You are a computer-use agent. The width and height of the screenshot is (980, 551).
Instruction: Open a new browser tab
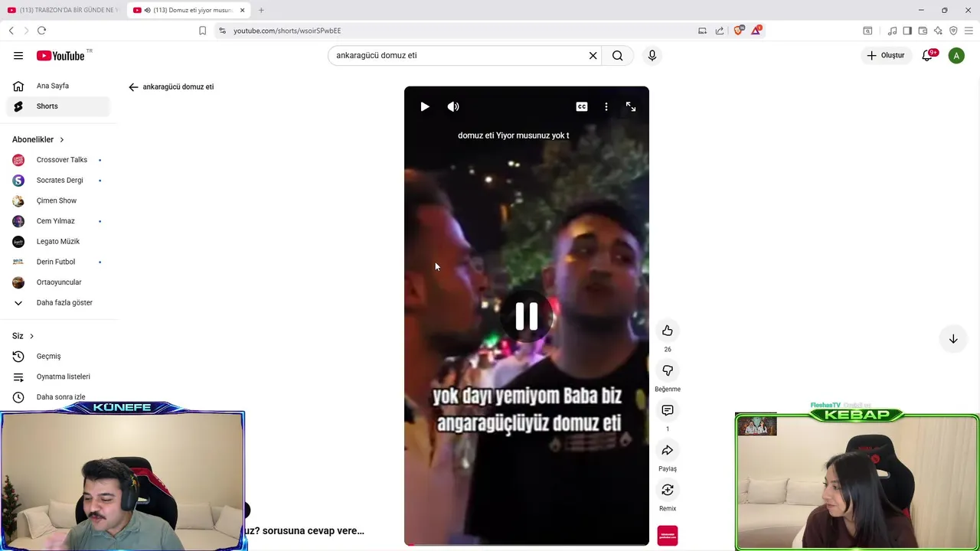point(261,10)
